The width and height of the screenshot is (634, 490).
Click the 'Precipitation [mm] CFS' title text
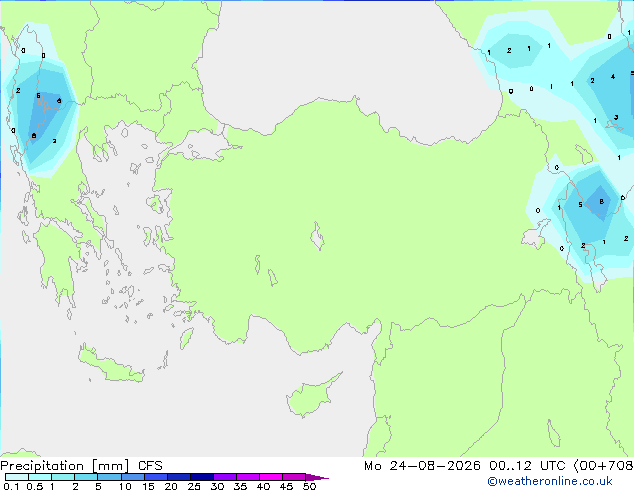coord(81,466)
